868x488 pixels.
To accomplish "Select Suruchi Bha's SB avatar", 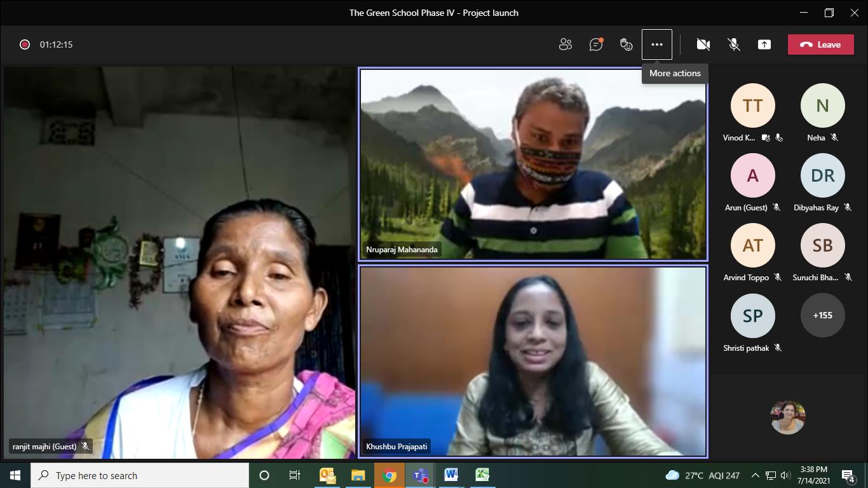I will pos(822,245).
